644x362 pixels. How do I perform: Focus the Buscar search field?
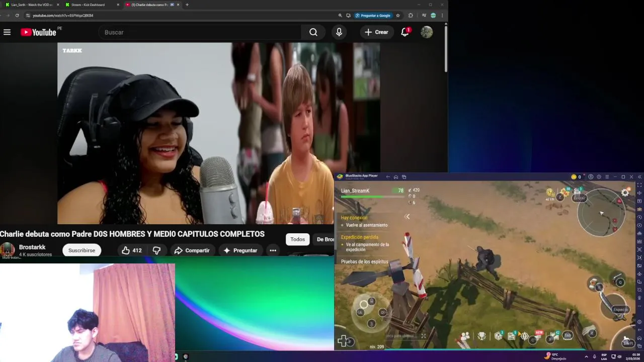[200, 32]
